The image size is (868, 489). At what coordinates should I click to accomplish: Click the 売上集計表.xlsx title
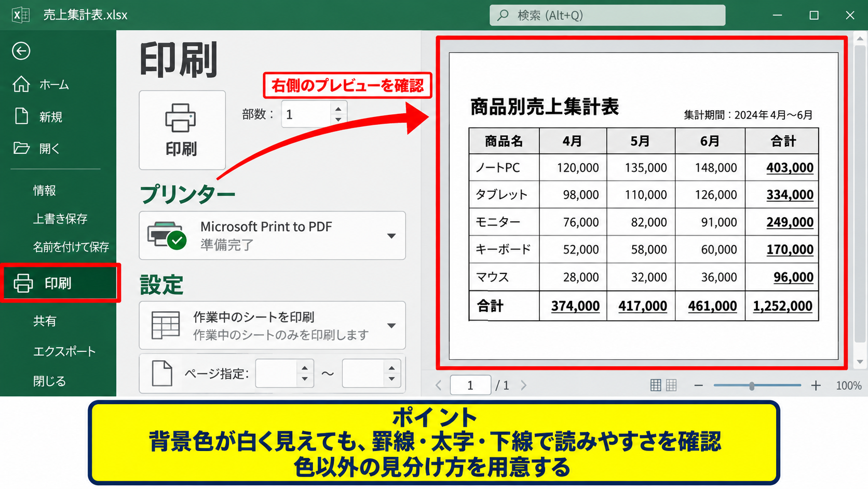point(85,15)
